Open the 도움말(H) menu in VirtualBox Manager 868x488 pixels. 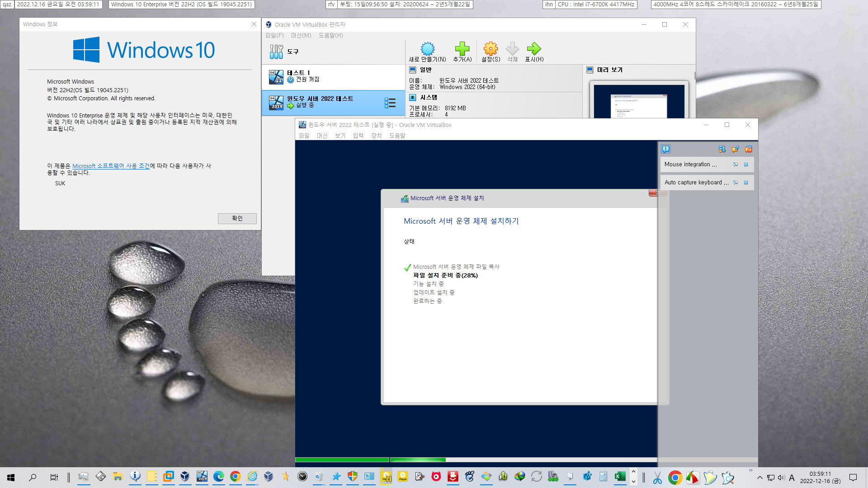(x=331, y=35)
